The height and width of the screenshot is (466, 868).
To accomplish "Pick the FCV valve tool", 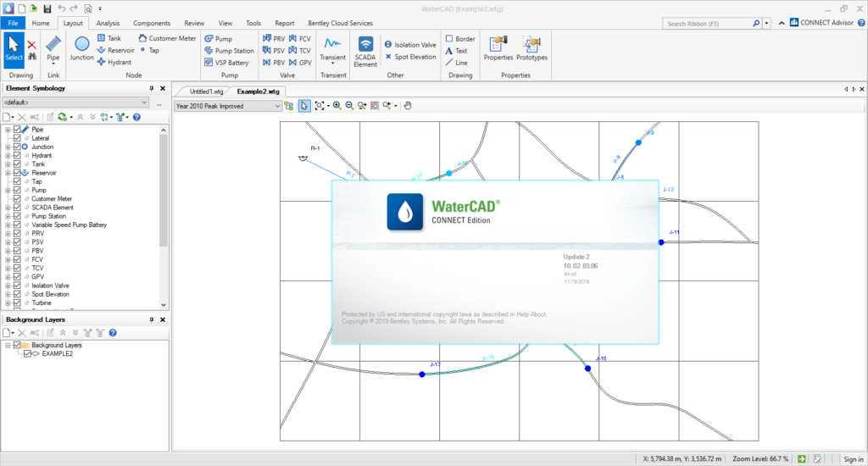I will (x=299, y=39).
